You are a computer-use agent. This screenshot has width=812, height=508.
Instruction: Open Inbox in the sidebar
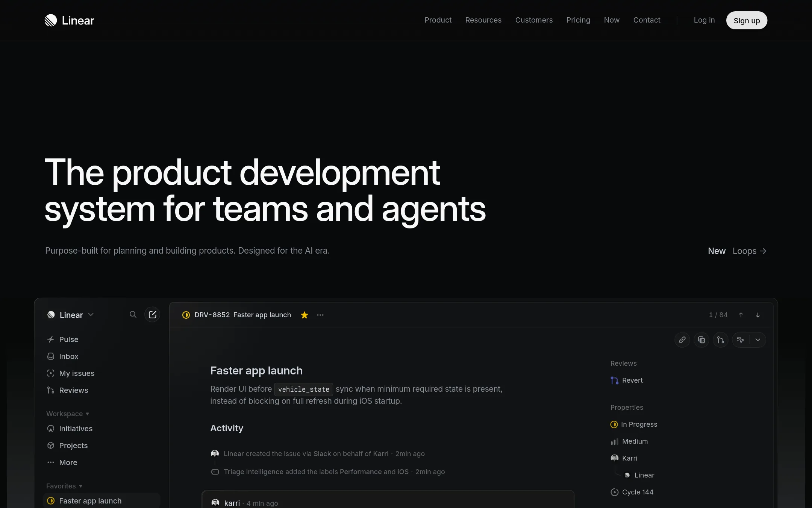pos(101,356)
